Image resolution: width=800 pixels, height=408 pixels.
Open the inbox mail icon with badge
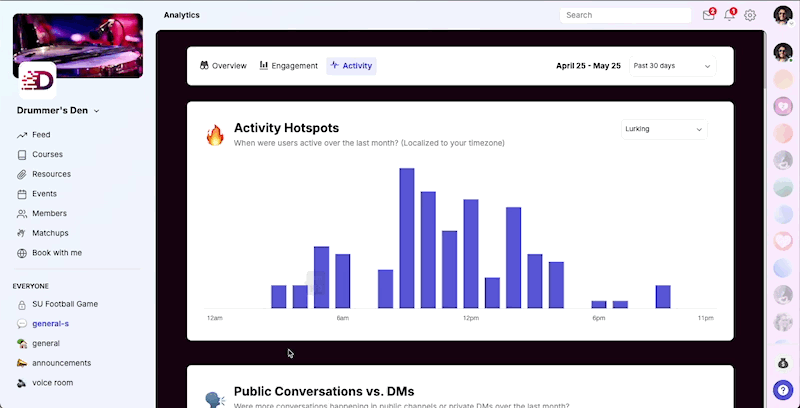709,15
